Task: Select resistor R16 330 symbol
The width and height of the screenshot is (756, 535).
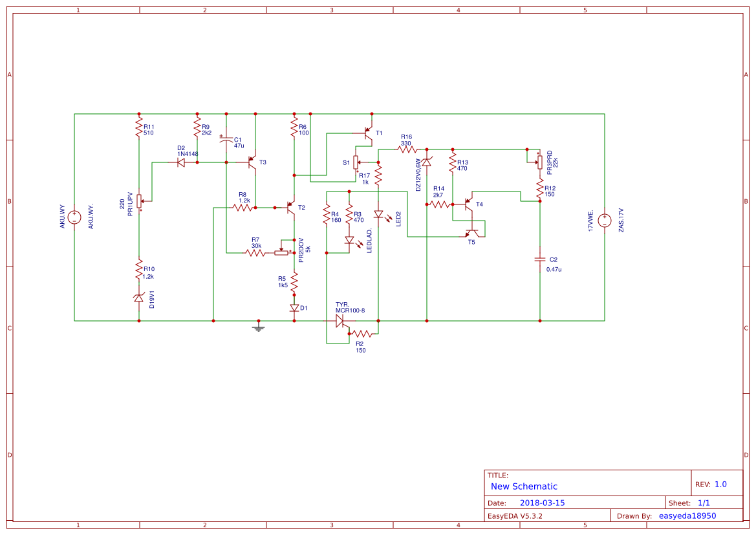Action: click(x=406, y=149)
